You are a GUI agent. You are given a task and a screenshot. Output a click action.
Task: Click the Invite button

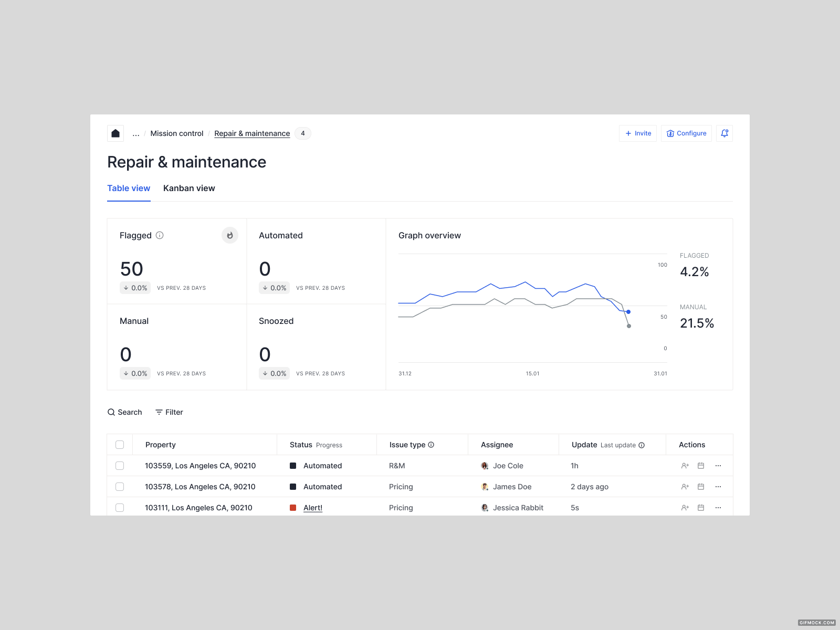coord(637,133)
